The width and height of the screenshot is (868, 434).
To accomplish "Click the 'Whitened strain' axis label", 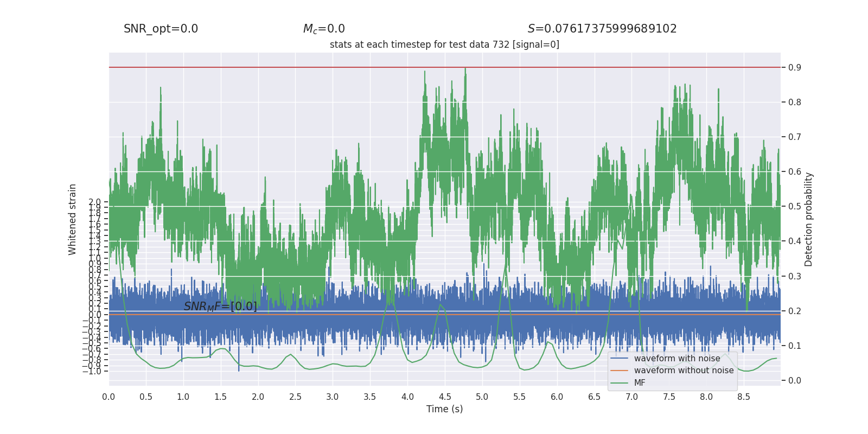I will point(72,219).
